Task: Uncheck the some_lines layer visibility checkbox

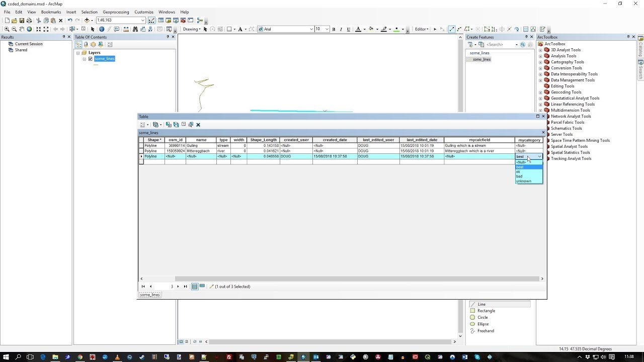Action: (x=91, y=59)
